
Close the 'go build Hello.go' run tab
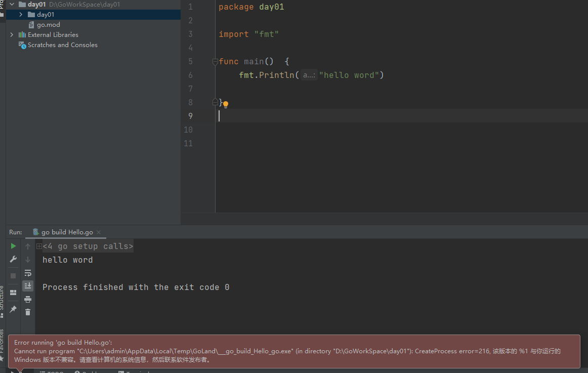pyautogui.click(x=99, y=232)
